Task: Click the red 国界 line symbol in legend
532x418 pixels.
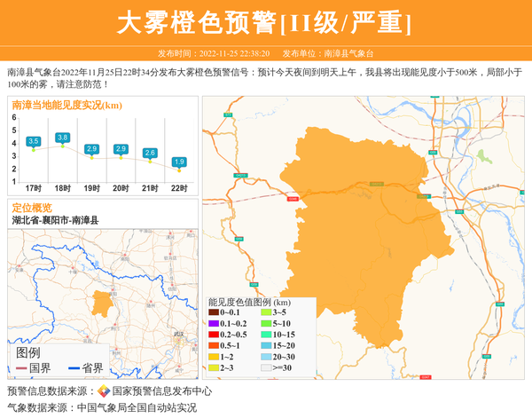Action: (x=19, y=368)
